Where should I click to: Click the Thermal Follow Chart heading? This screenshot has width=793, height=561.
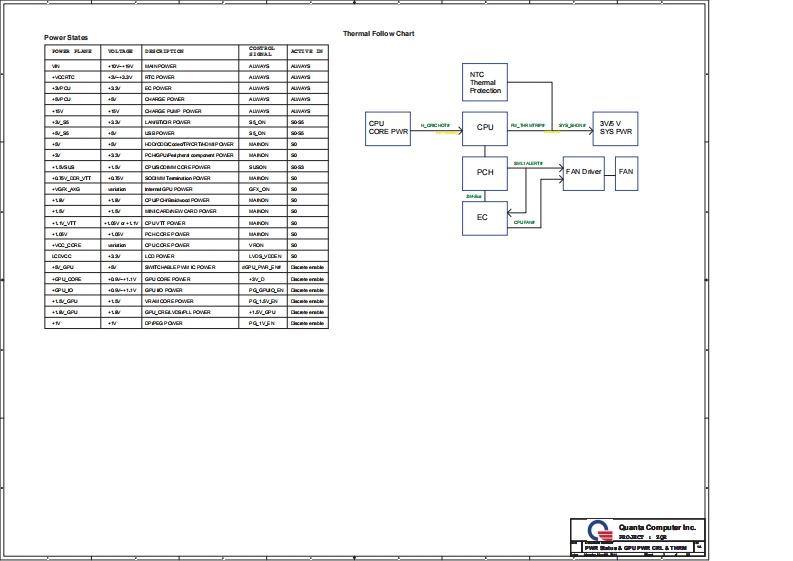[x=379, y=34]
